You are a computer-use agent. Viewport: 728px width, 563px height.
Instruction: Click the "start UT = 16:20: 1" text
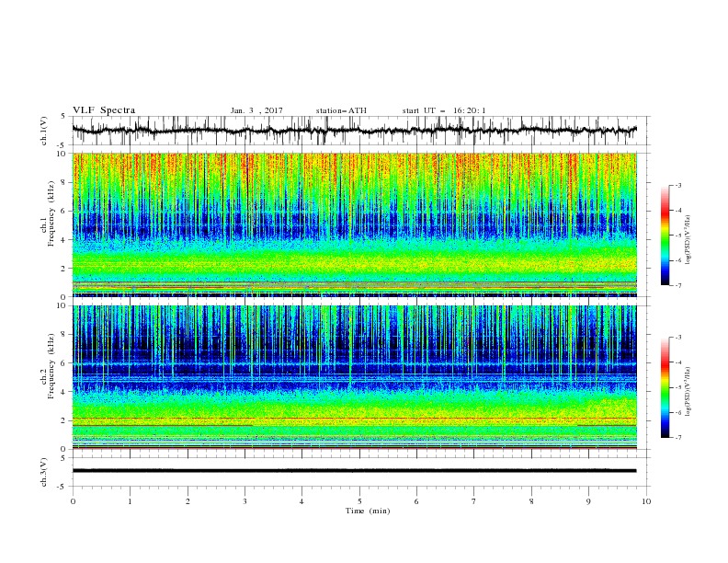tap(444, 110)
